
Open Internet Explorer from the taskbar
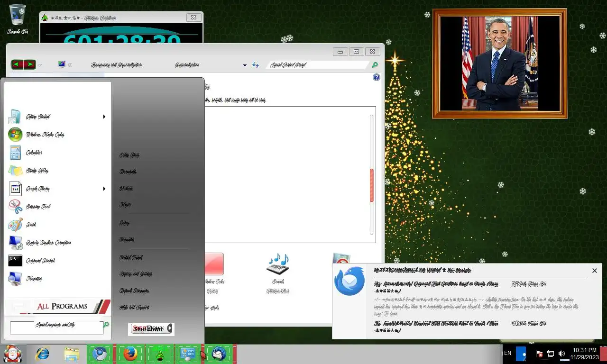43,354
